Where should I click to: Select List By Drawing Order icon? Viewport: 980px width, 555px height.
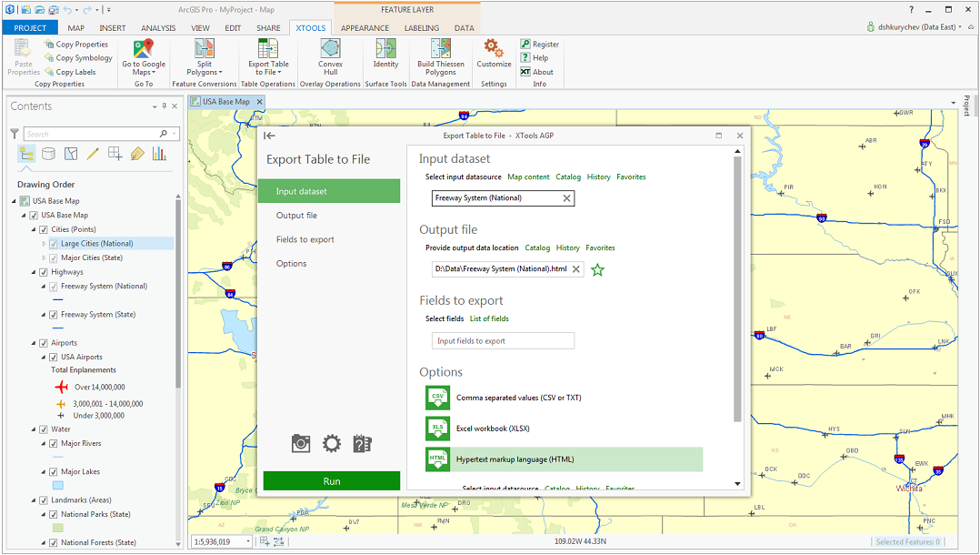click(x=26, y=153)
